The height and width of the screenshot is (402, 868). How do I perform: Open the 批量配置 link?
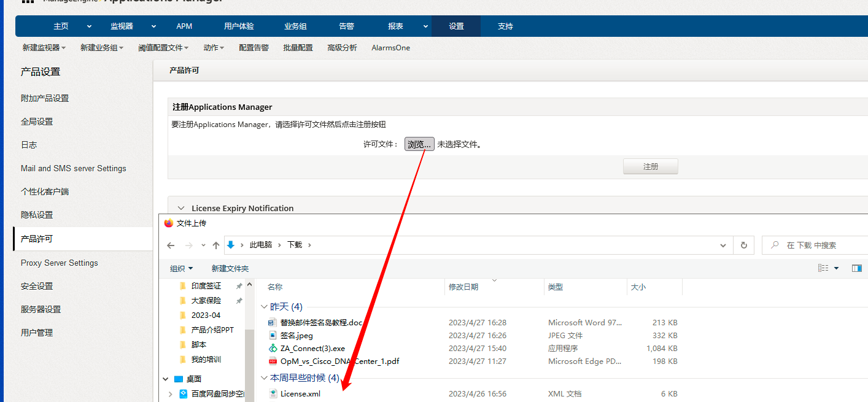(x=298, y=48)
